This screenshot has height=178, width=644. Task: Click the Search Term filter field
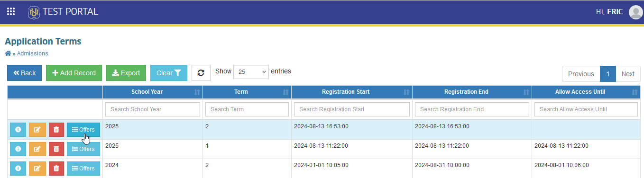[x=247, y=109]
